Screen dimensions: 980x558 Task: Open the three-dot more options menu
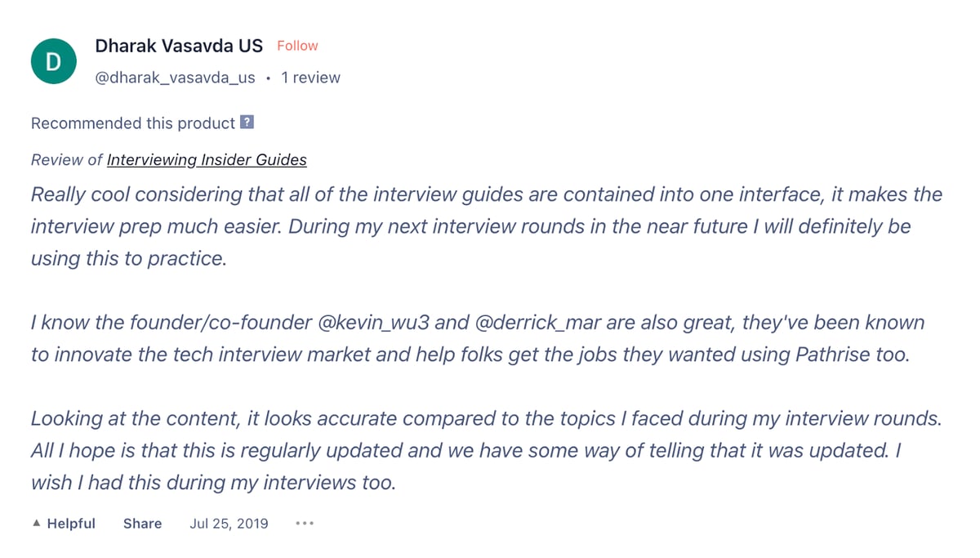(305, 524)
